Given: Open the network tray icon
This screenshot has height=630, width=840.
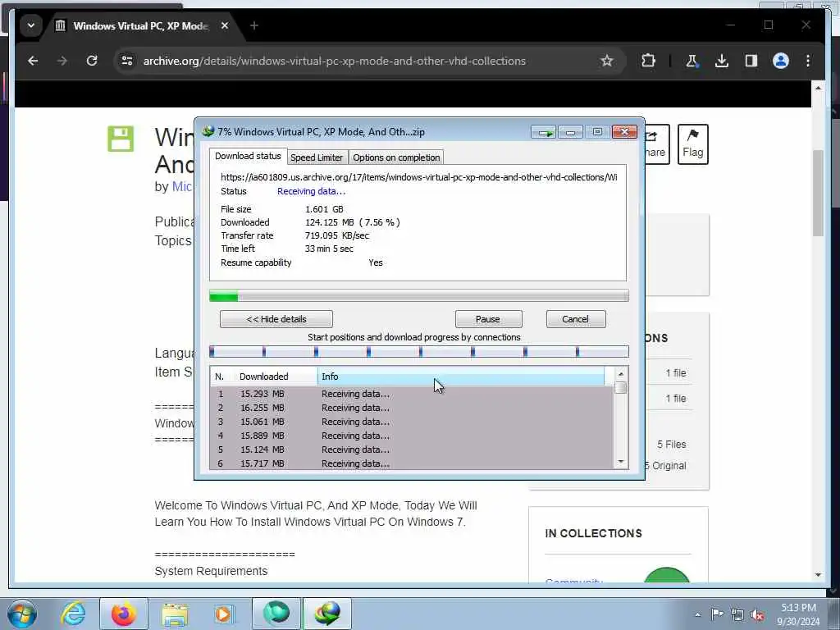Looking at the screenshot, I should (737, 614).
